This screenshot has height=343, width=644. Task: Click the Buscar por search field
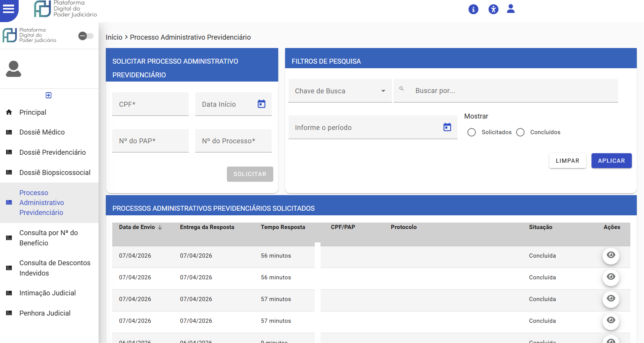[x=506, y=91]
